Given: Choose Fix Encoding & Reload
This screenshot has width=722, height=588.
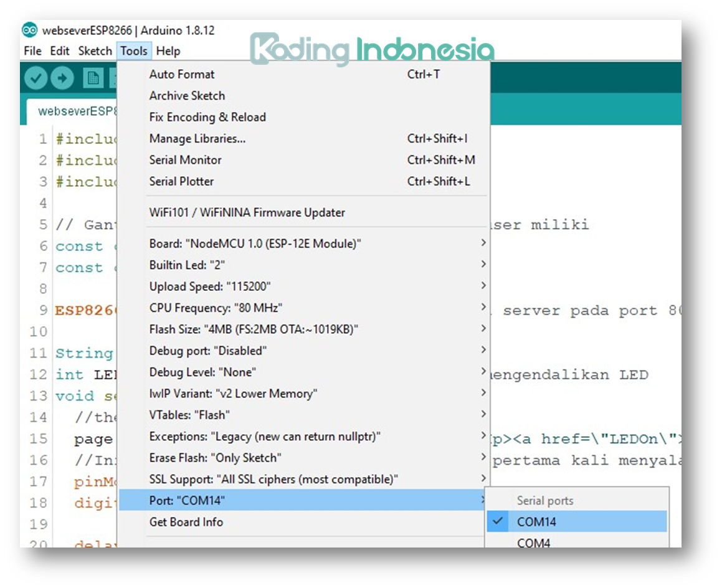Looking at the screenshot, I should (304, 117).
